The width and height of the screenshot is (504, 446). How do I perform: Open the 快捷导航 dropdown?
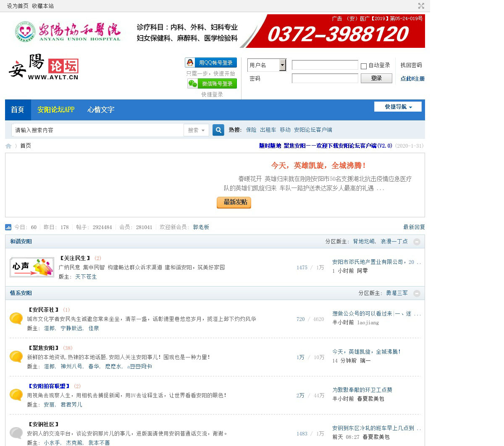point(398,107)
